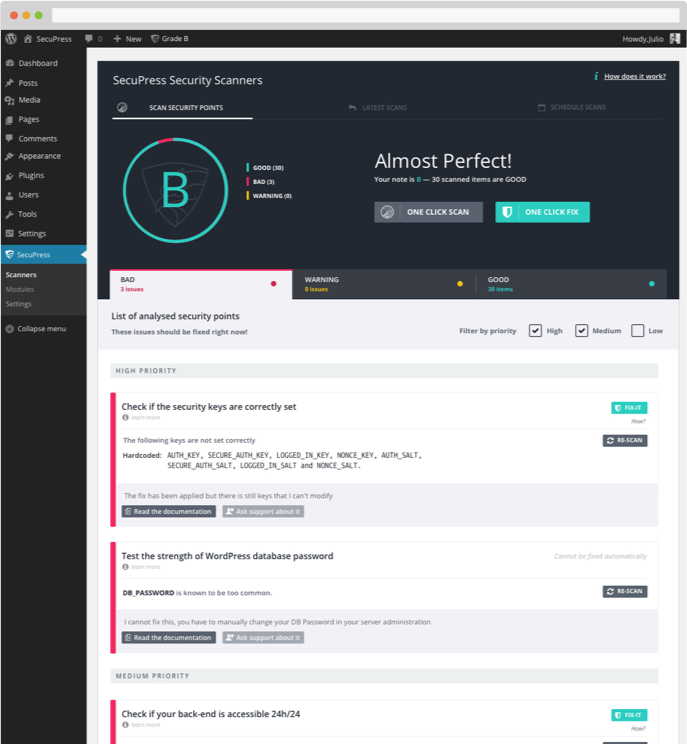The height and width of the screenshot is (744, 687).
Task: Click the GOOD (30) legend entry
Action: point(265,167)
